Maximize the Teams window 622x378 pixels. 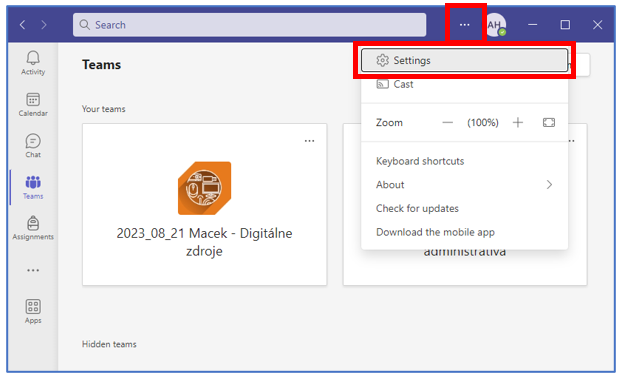(x=565, y=25)
